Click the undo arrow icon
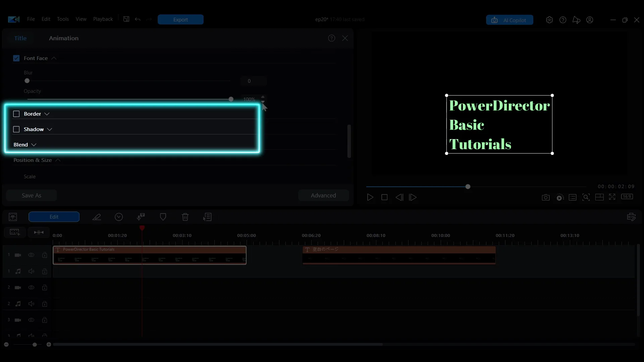The image size is (644, 362). click(138, 19)
